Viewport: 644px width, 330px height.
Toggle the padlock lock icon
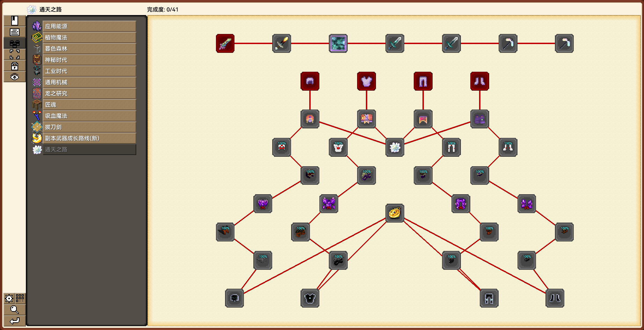pyautogui.click(x=14, y=66)
